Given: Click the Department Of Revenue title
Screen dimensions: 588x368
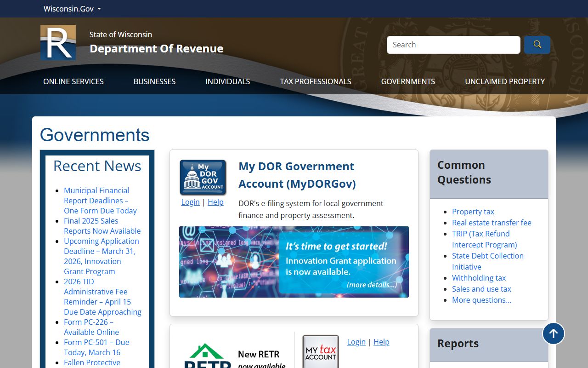Looking at the screenshot, I should (156, 48).
